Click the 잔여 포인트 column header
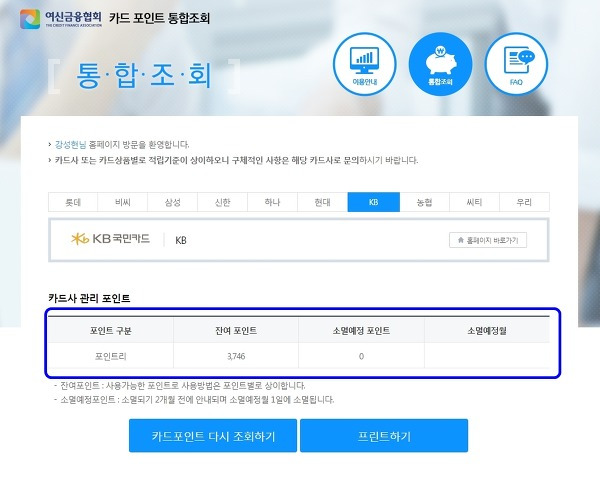The image size is (600, 495). coord(236,331)
